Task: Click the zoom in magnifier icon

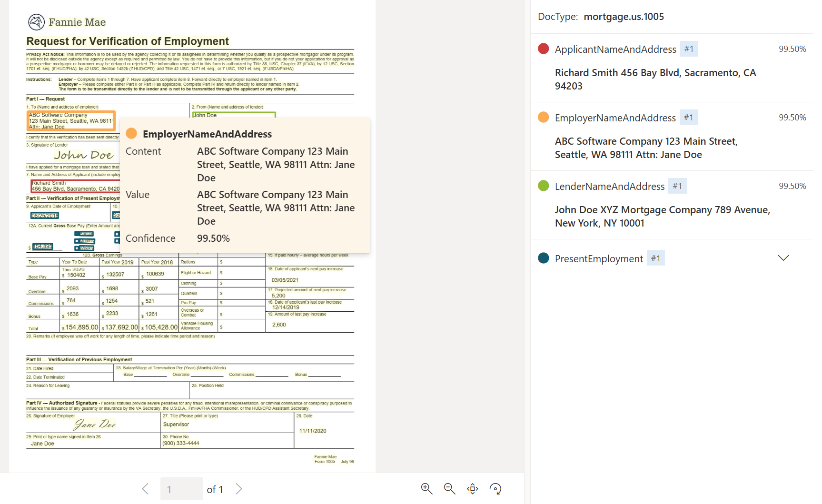Action: pyautogui.click(x=426, y=489)
